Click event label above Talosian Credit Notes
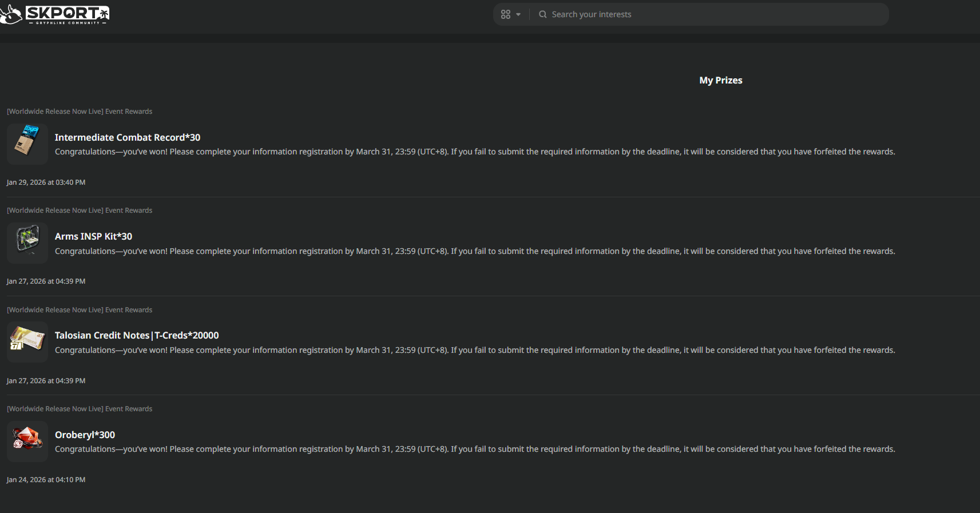Screen dimensions: 980x513 (80, 310)
